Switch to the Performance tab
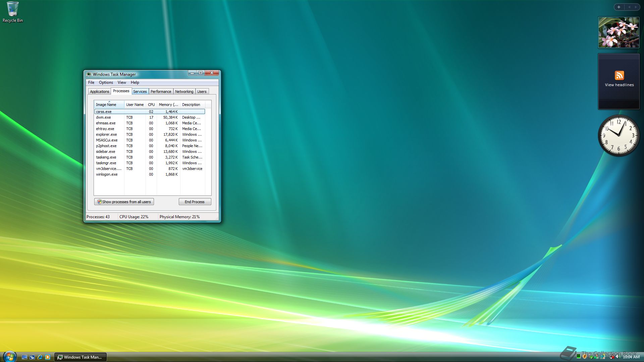The width and height of the screenshot is (644, 362). [x=161, y=92]
